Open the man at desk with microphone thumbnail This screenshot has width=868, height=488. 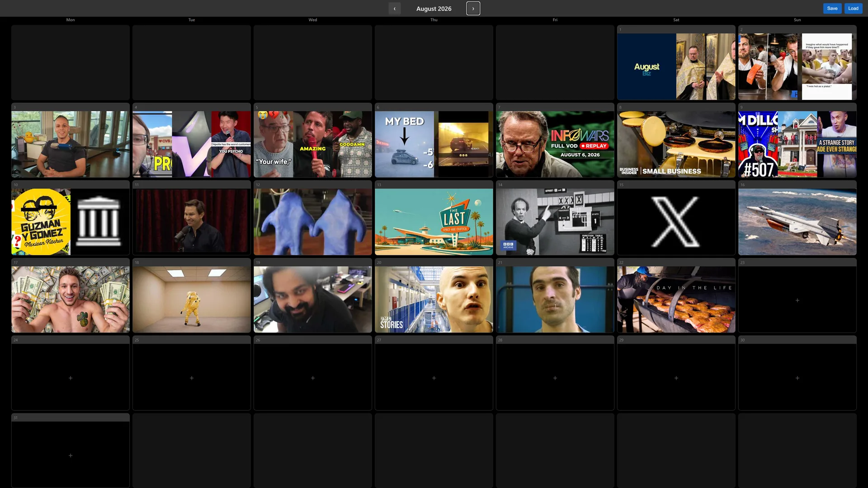pyautogui.click(x=71, y=144)
